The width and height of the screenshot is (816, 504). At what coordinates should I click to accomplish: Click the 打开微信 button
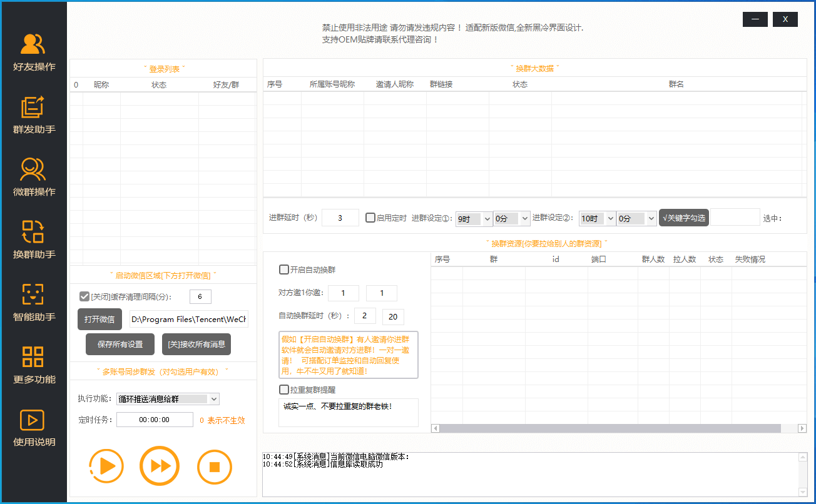(x=99, y=320)
